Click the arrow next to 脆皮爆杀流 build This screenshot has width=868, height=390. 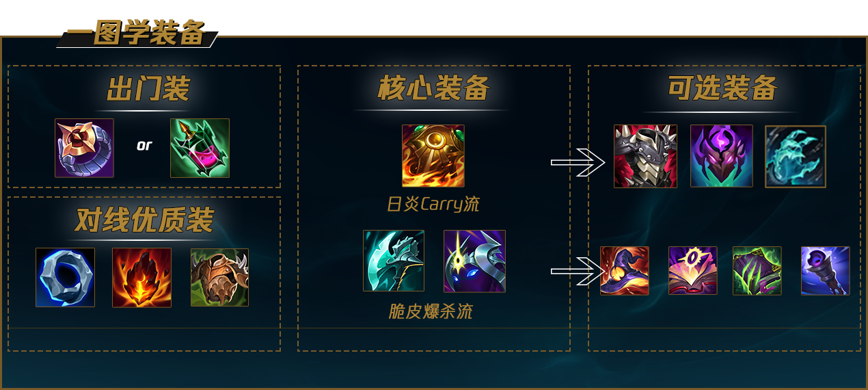coord(578,272)
